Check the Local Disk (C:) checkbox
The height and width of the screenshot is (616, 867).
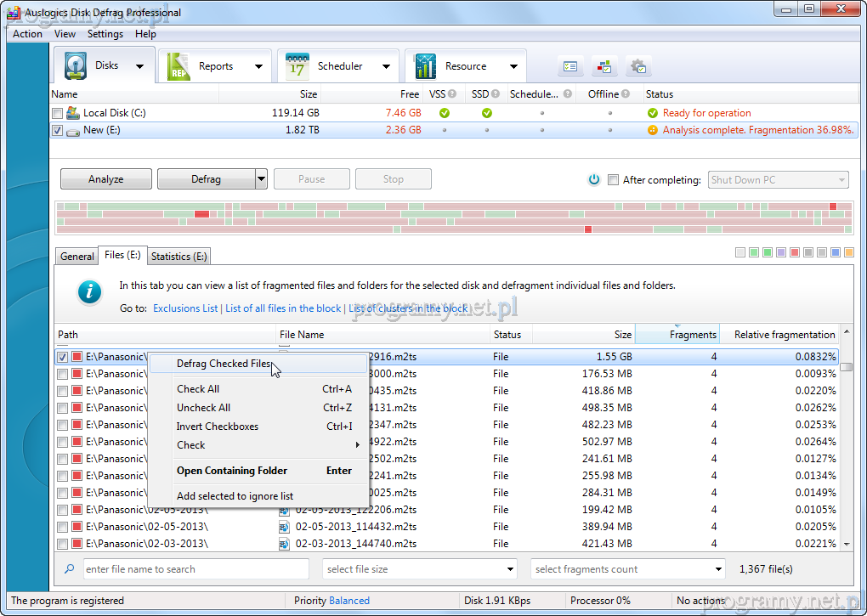click(x=57, y=113)
